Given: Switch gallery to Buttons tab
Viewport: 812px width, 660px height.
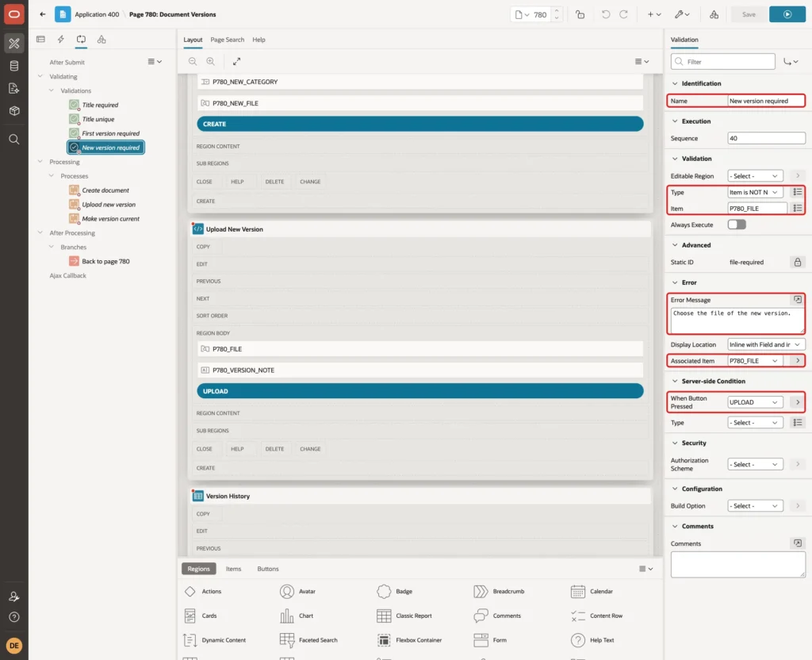Looking at the screenshot, I should tap(268, 569).
